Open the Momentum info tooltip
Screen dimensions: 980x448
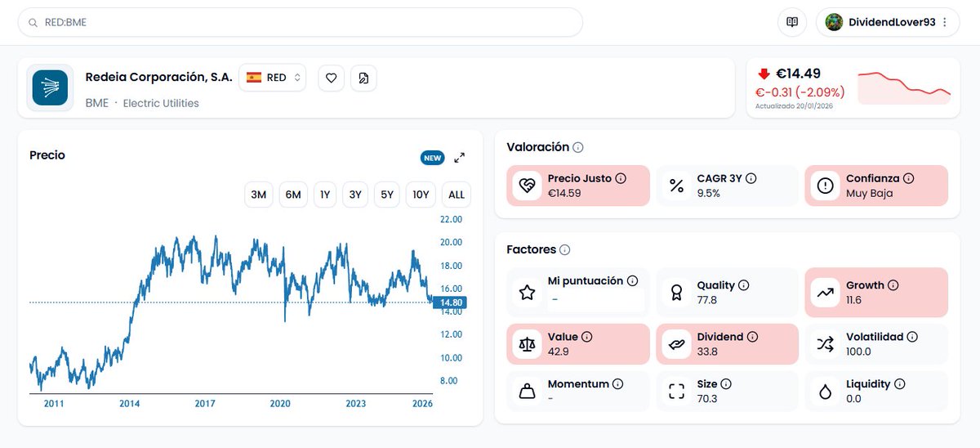pyautogui.click(x=618, y=384)
